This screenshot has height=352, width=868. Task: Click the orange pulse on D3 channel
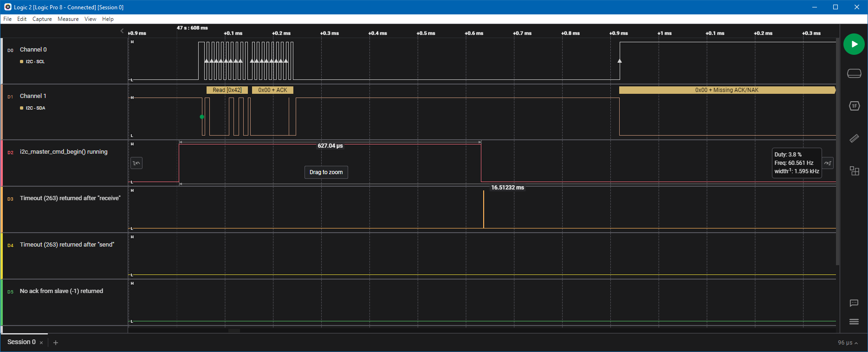484,209
